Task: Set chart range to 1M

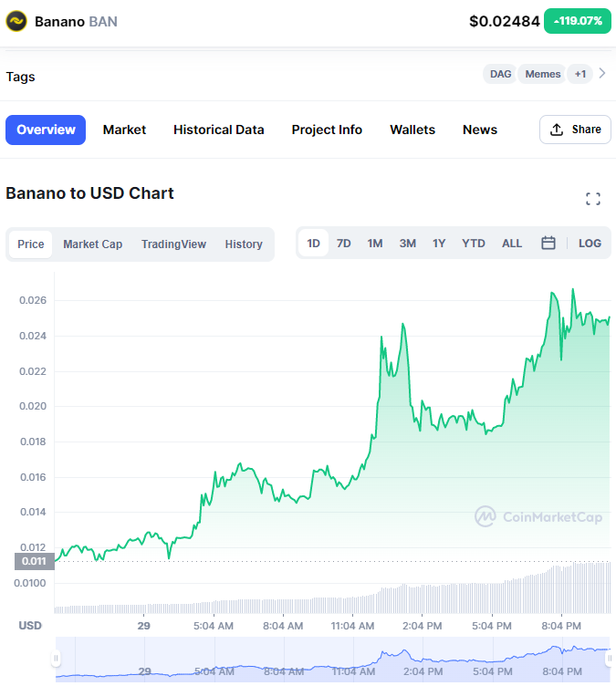Action: pyautogui.click(x=375, y=244)
